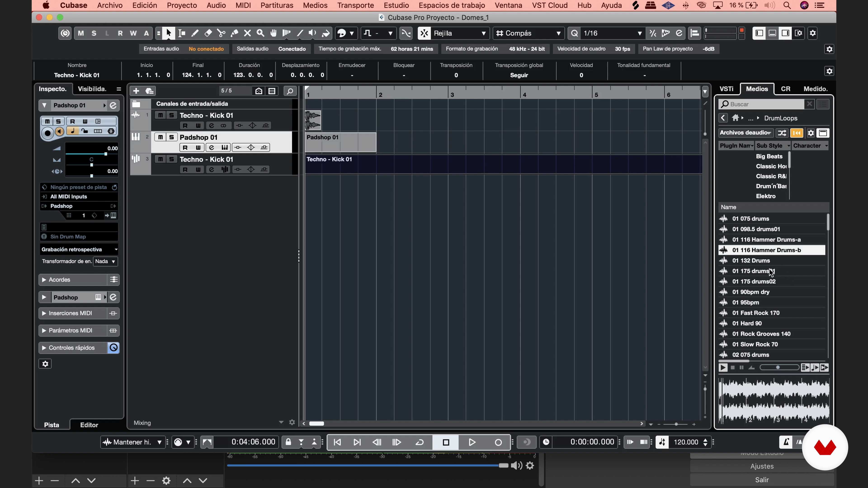868x488 pixels.
Task: Expand the Acordes inspector section
Action: (x=44, y=280)
